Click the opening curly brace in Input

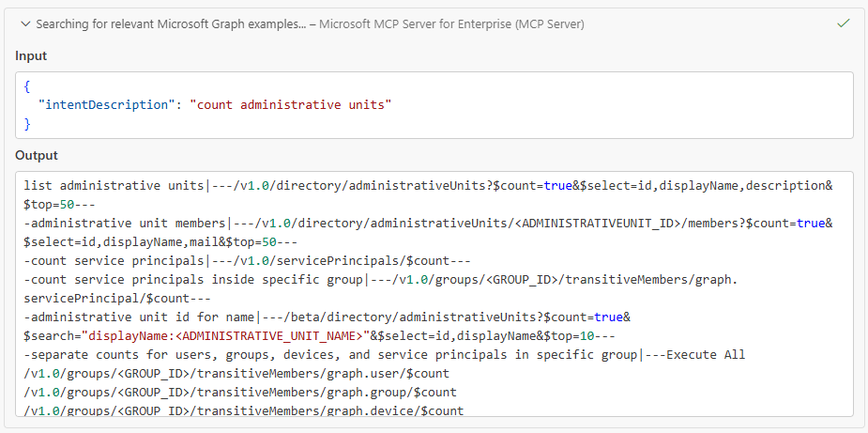click(x=27, y=86)
